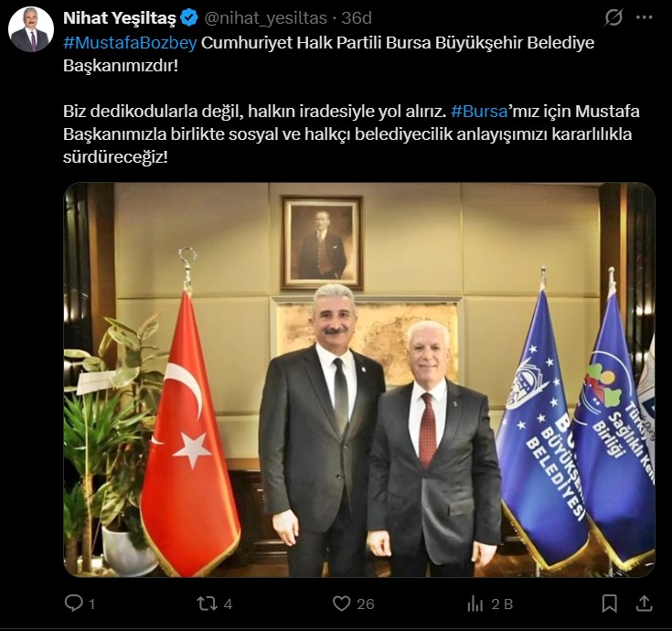Click the 36d timestamp
Viewport: 672px width, 631px height.
click(x=357, y=18)
